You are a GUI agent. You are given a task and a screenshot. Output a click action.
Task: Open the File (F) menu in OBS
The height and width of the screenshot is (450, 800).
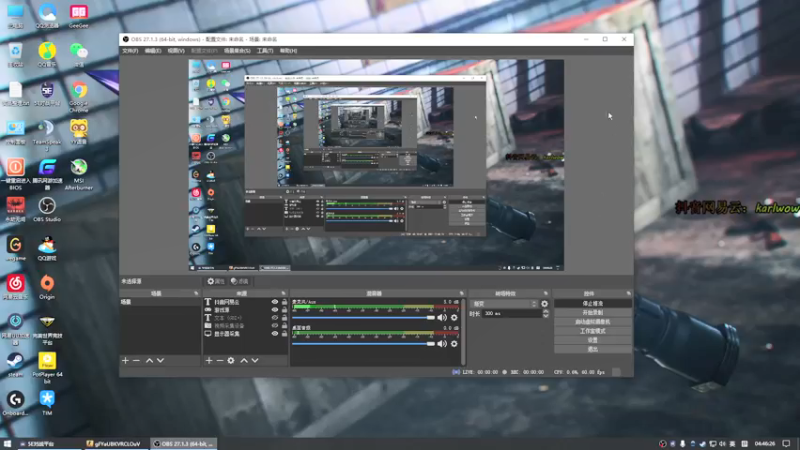click(130, 51)
